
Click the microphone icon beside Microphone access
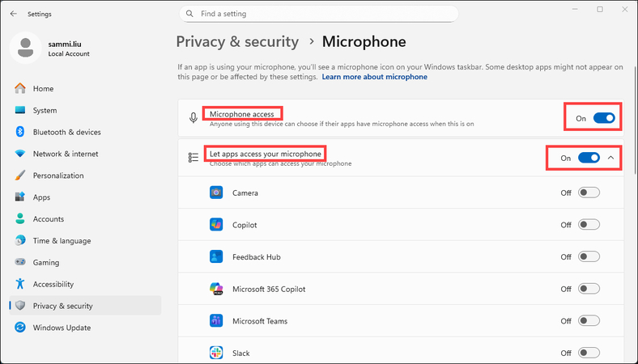[194, 118]
